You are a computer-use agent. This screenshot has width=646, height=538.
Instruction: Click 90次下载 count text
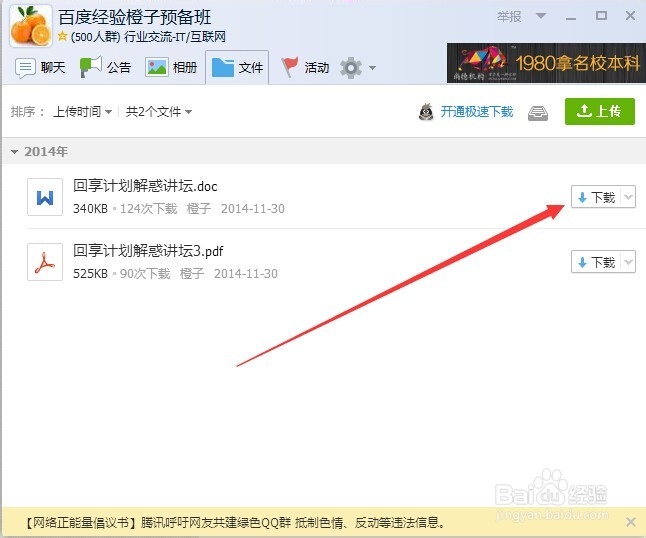coord(145,274)
